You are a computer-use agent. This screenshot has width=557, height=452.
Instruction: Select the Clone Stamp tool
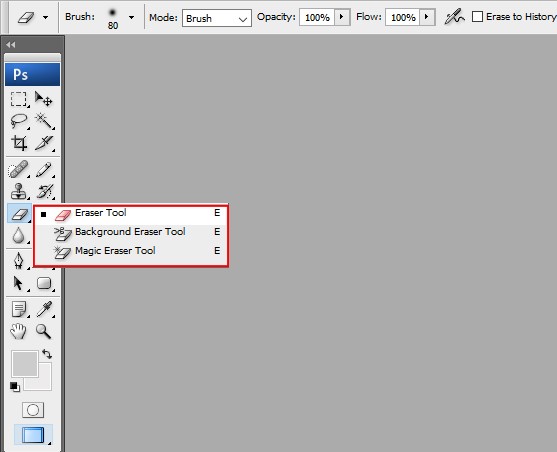(x=18, y=192)
